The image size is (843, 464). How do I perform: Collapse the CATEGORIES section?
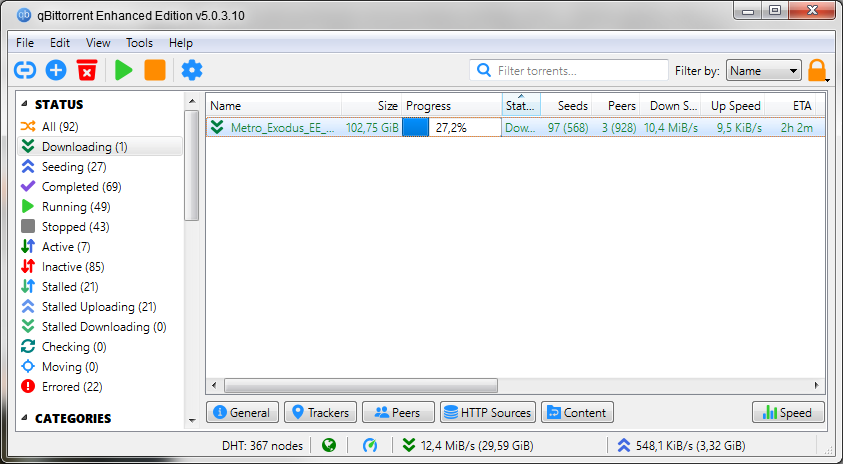[x=24, y=418]
